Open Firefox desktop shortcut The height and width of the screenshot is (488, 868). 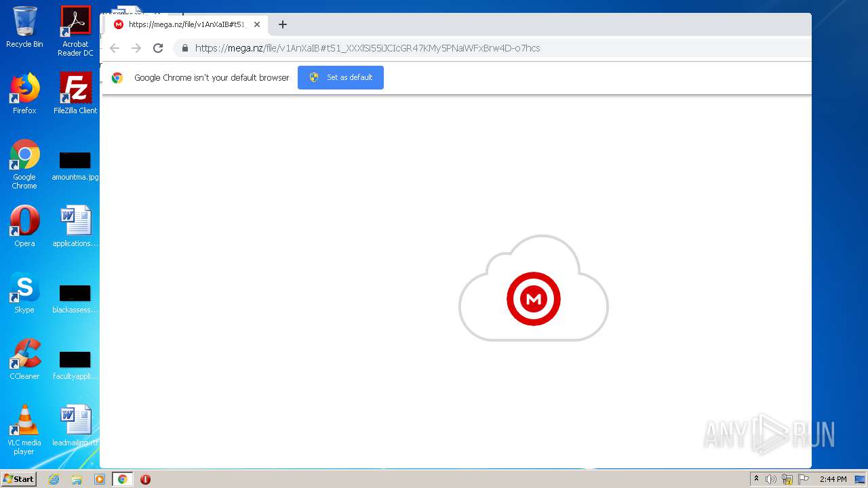click(24, 94)
